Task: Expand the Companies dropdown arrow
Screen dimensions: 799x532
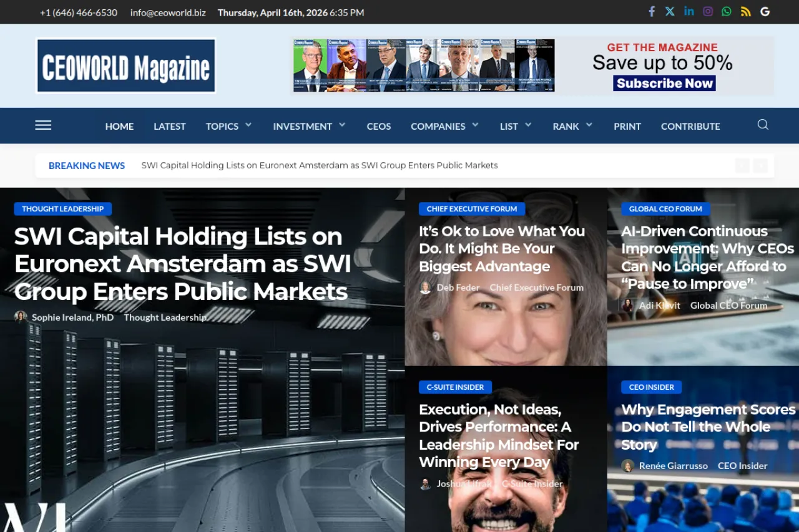Action: (x=476, y=125)
